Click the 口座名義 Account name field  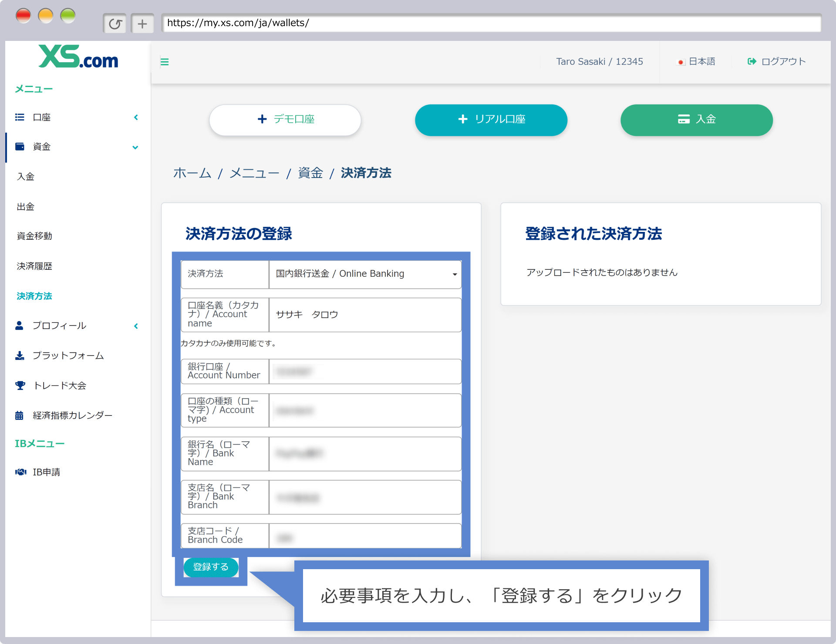pos(365,315)
